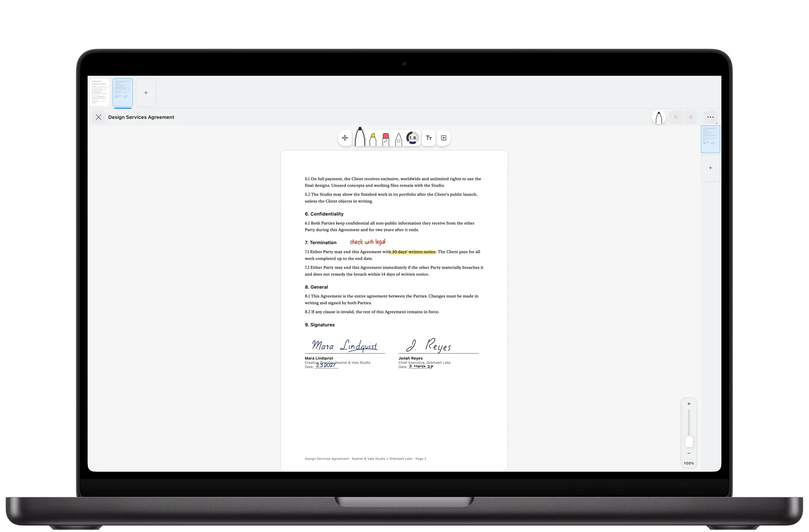This screenshot has width=809, height=532.
Task: Add a page via right sidebar plus
Action: click(x=711, y=168)
